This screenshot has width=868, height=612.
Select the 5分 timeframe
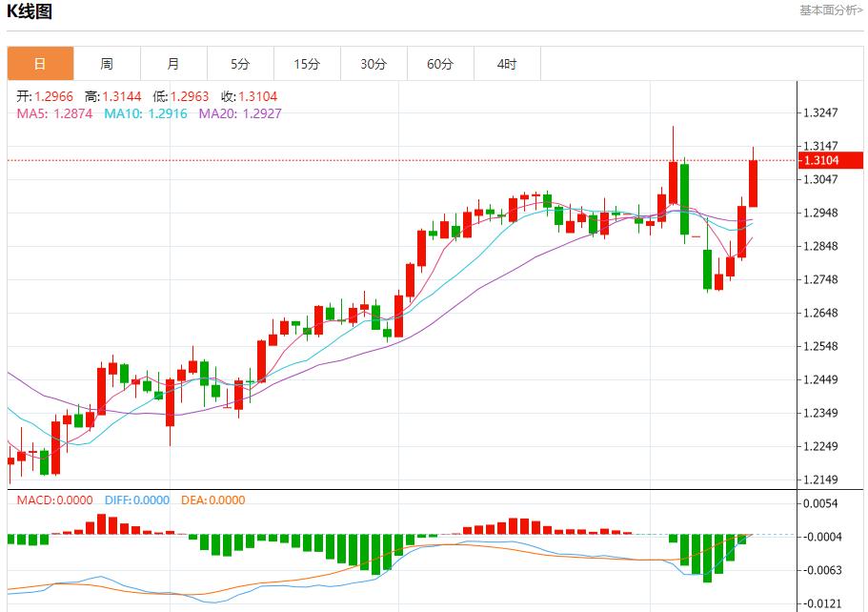click(x=241, y=63)
